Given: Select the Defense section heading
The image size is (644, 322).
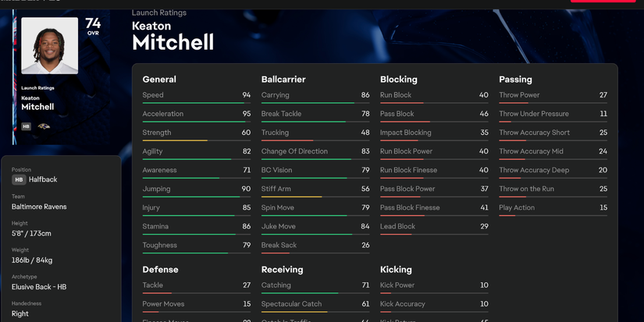Looking at the screenshot, I should [x=160, y=269].
